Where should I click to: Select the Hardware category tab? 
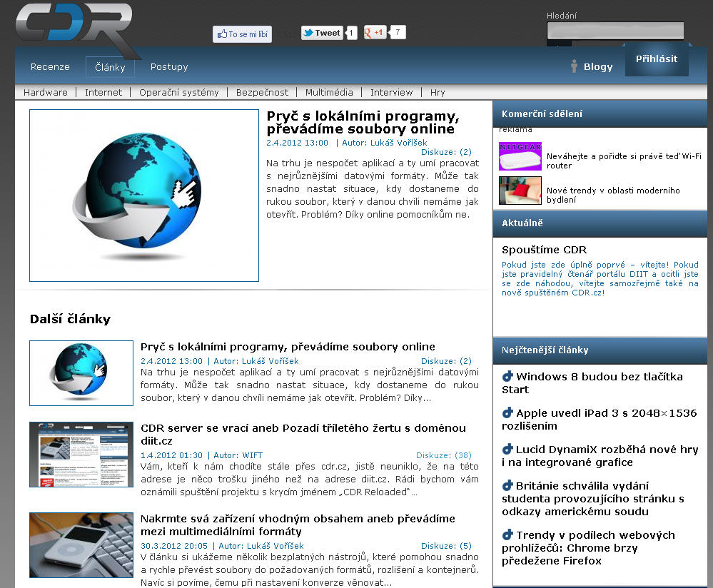click(46, 92)
